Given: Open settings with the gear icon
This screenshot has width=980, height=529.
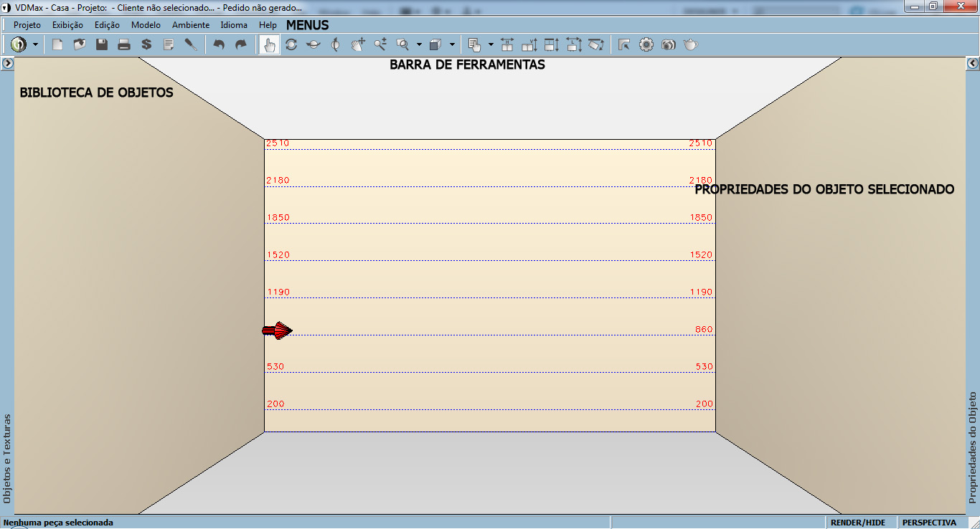Looking at the screenshot, I should pyautogui.click(x=646, y=44).
